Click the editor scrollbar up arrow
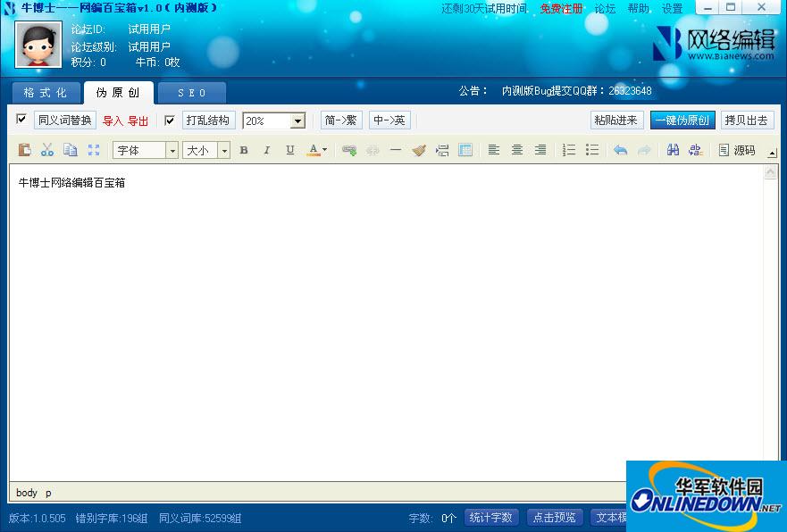Screen dimensions: 787x532 tap(770, 172)
